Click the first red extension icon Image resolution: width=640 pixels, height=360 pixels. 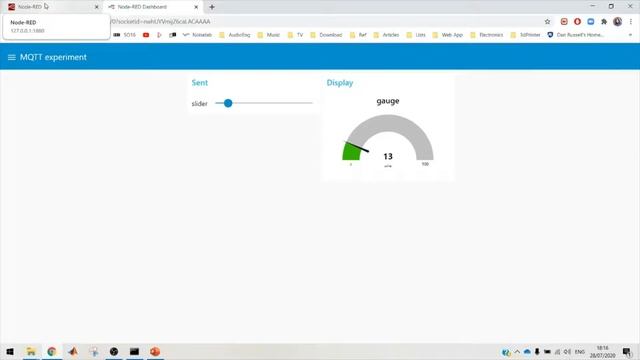point(564,22)
